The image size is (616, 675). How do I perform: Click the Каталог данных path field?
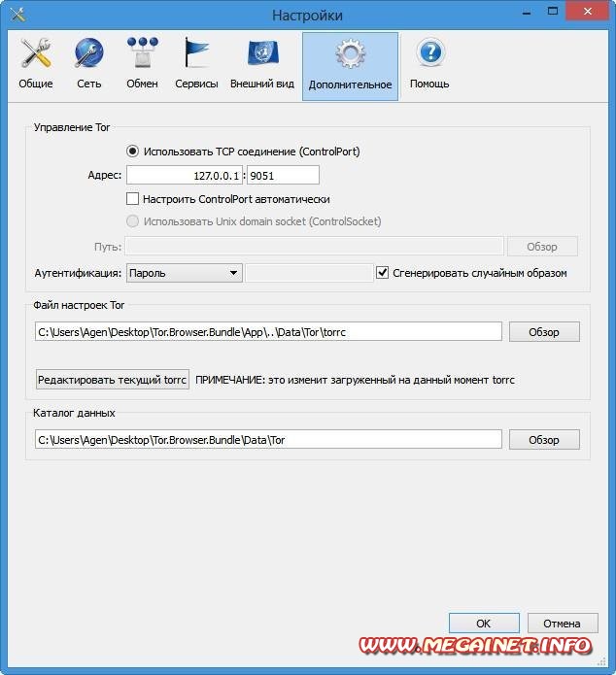tap(268, 440)
